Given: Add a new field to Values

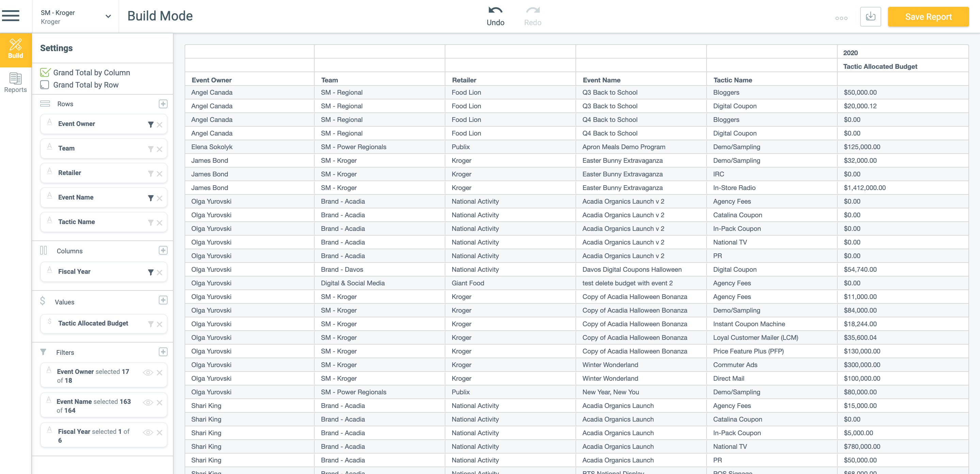Looking at the screenshot, I should tap(163, 300).
